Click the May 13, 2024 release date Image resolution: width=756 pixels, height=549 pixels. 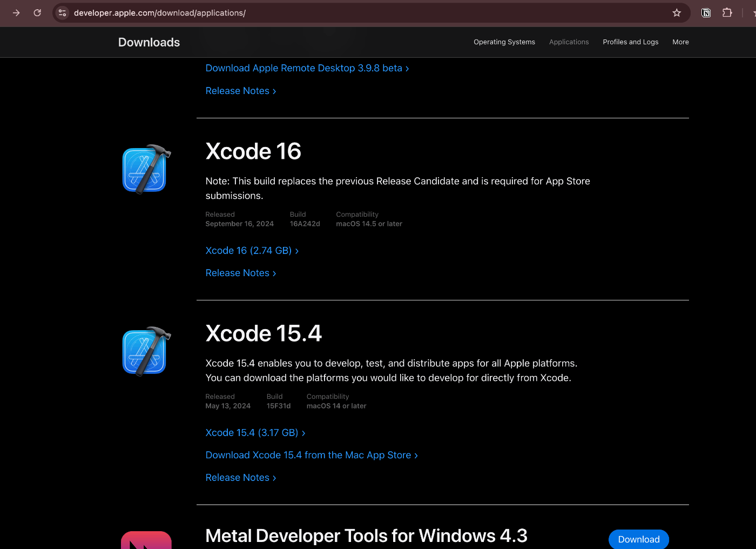[228, 406]
